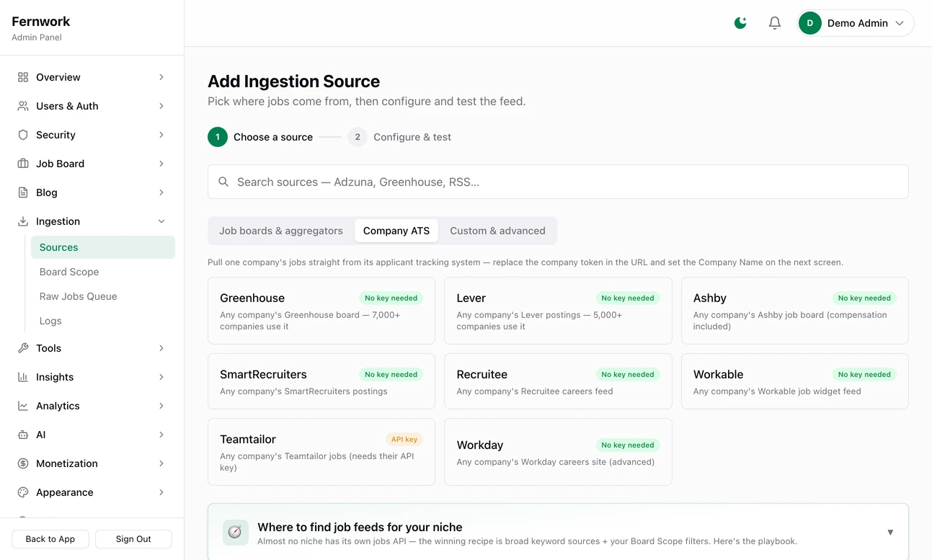The width and height of the screenshot is (932, 560).
Task: Click the Overview grid icon
Action: 23,77
